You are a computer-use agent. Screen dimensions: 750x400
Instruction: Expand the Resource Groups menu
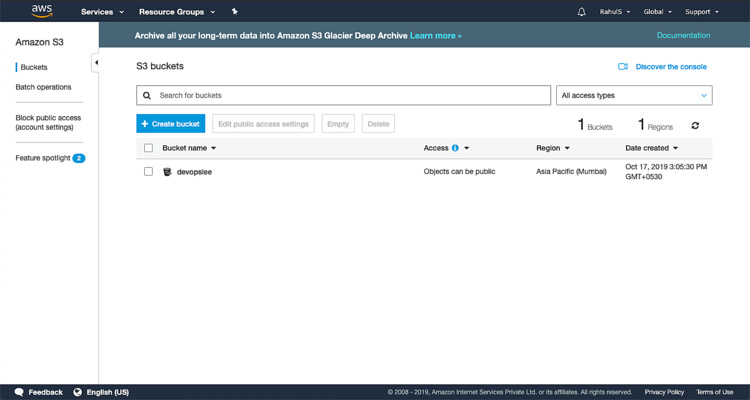point(175,12)
